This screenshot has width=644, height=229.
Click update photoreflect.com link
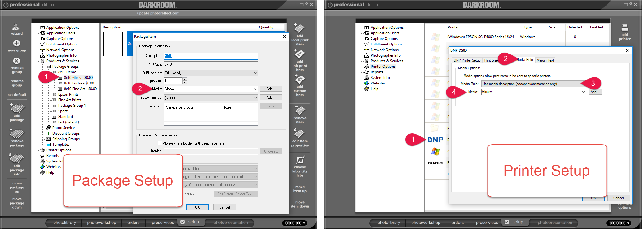158,13
